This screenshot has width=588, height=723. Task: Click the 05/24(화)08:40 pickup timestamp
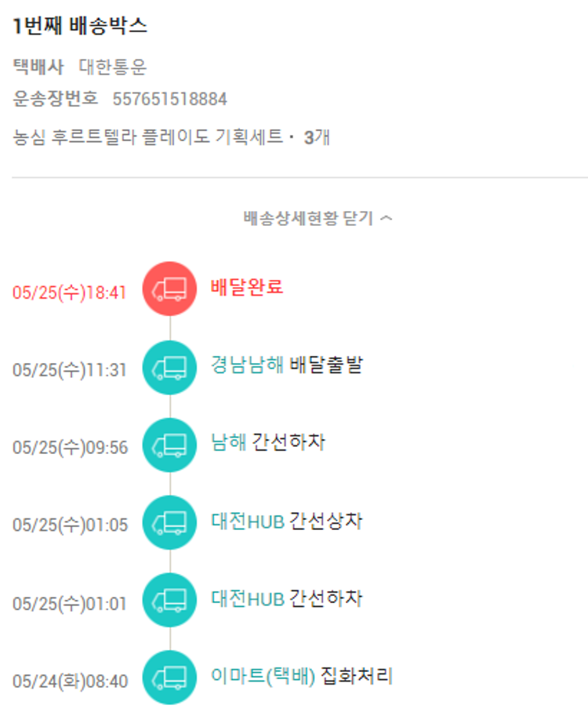coord(70,681)
